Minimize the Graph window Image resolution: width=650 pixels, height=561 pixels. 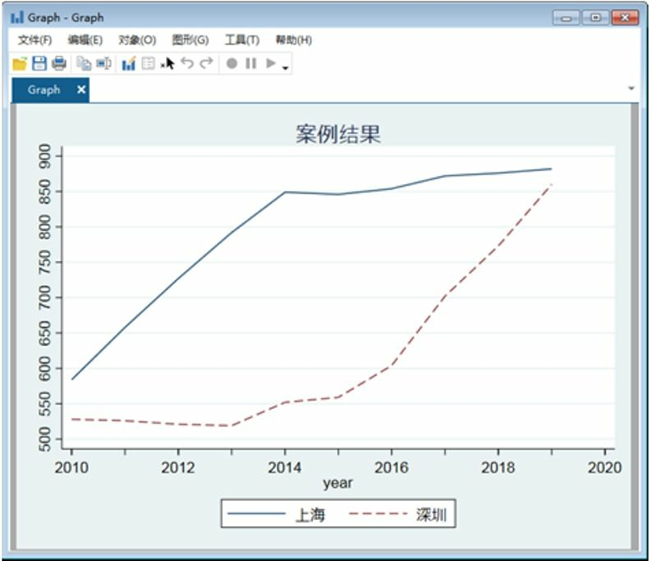[566, 18]
